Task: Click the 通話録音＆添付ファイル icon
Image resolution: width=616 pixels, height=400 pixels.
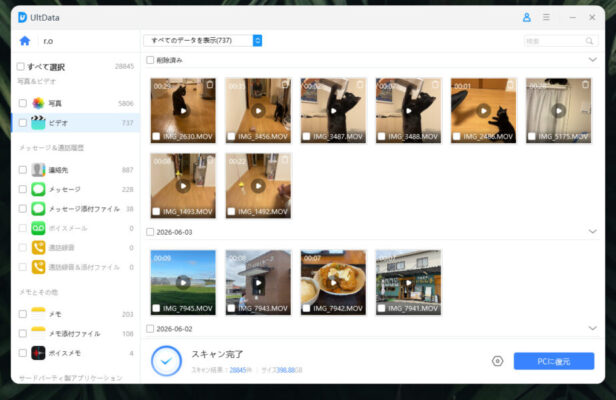Action: point(38,267)
